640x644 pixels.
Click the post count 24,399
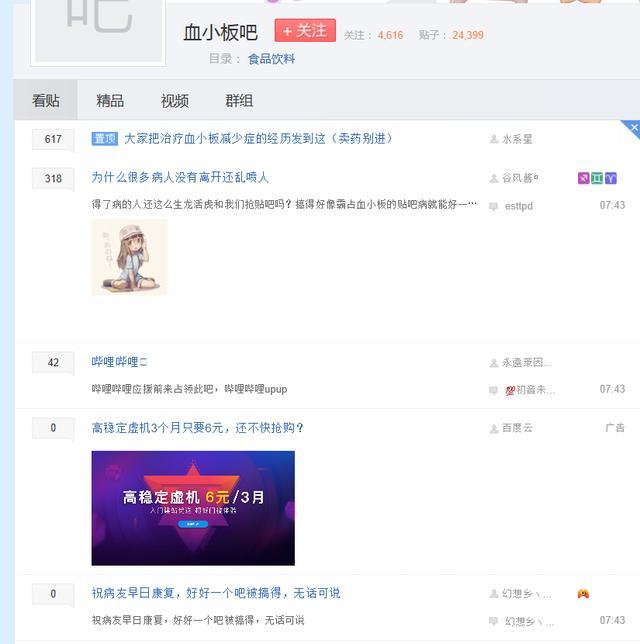pyautogui.click(x=468, y=35)
